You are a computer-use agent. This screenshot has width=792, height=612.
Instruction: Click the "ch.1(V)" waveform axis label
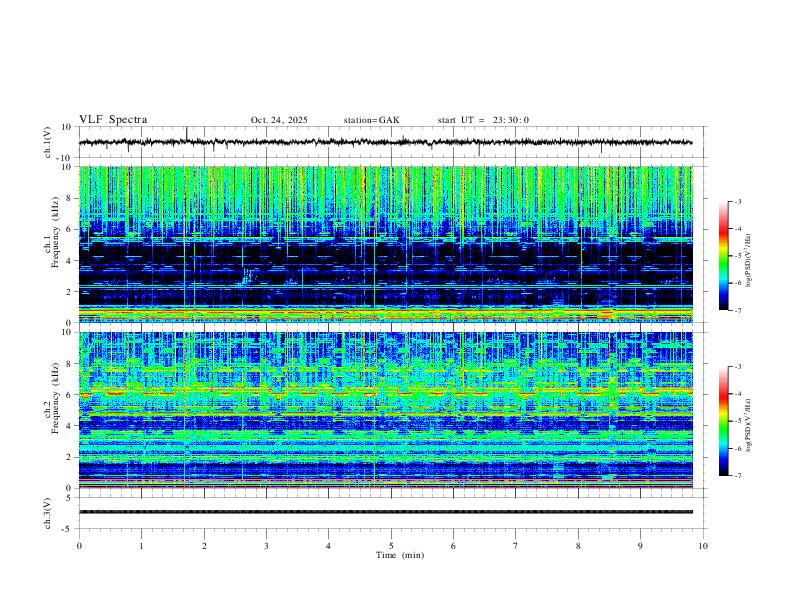48,142
